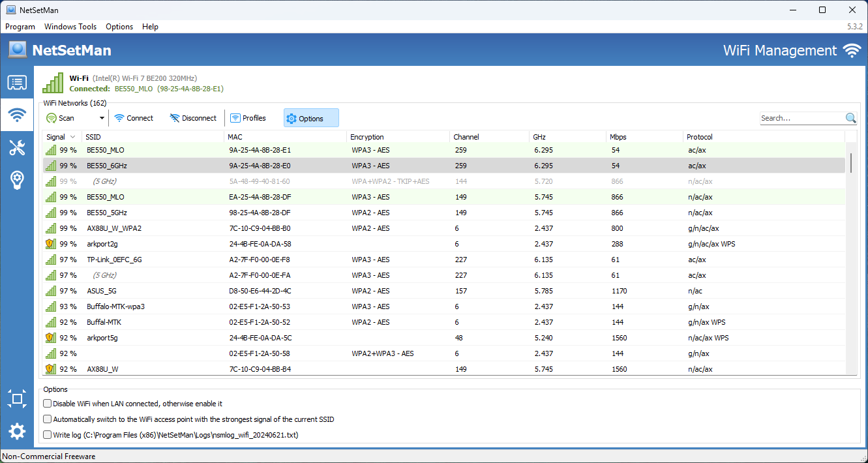Click the warning shield icon for AX88U_W
This screenshot has height=463, width=868.
coord(50,369)
